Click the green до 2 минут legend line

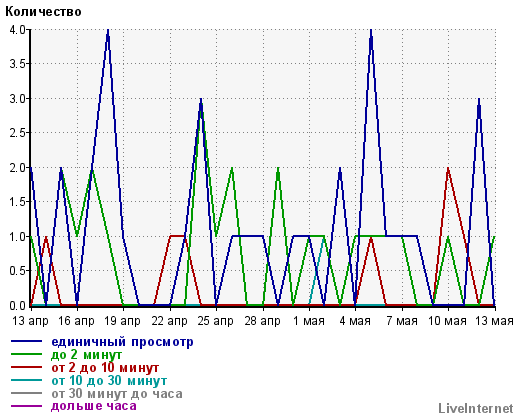27,354
